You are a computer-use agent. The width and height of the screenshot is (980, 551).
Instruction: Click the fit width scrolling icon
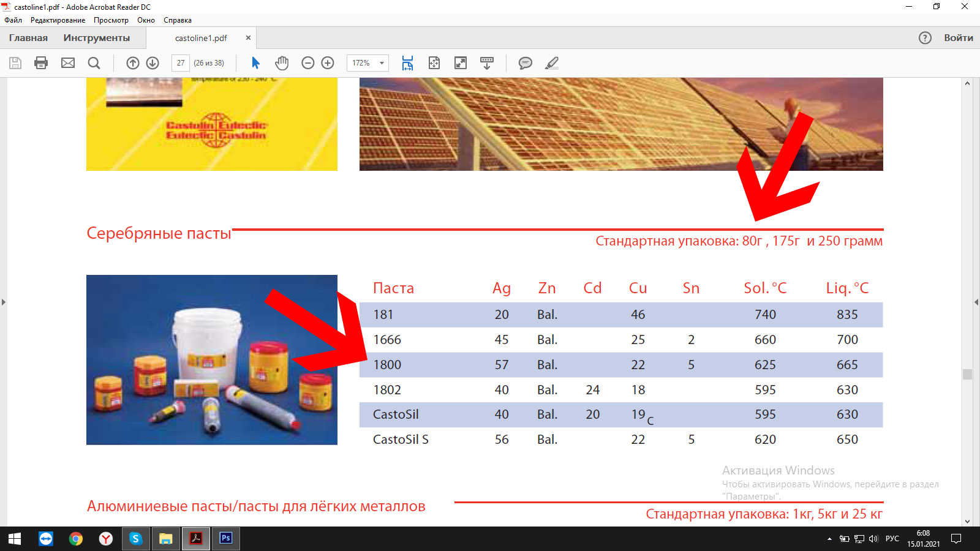(x=407, y=63)
